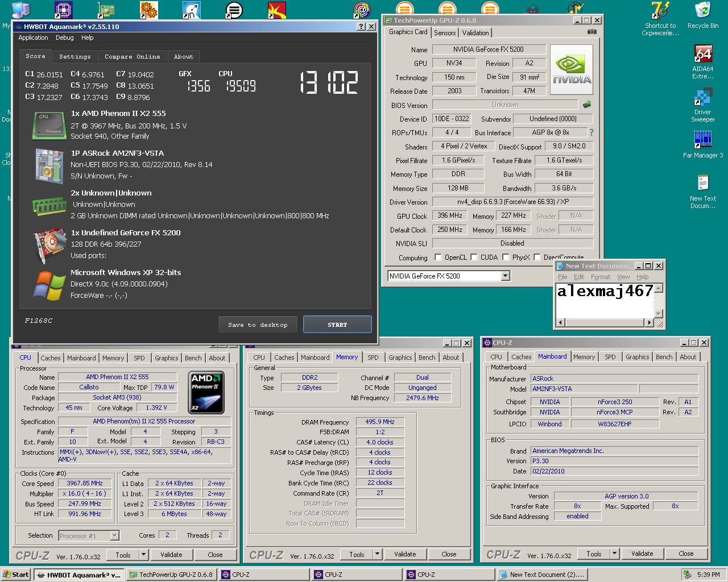Expand Tools arrow in CPU-Z Memory window
Image resolution: width=728 pixels, height=582 pixels.
(377, 554)
